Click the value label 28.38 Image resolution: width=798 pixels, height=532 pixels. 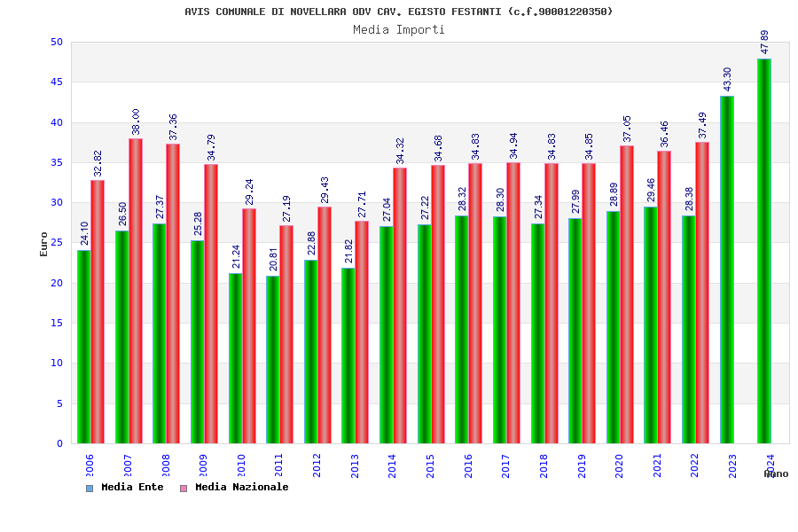click(x=689, y=199)
